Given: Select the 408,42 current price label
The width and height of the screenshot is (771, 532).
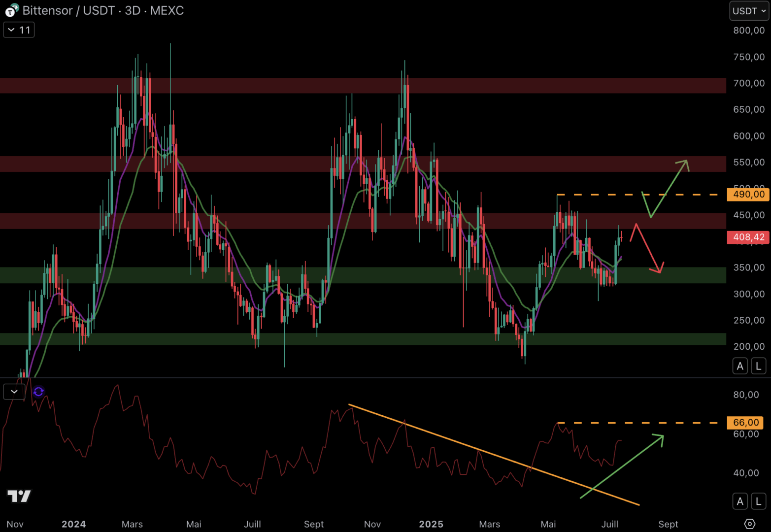Looking at the screenshot, I should (748, 237).
